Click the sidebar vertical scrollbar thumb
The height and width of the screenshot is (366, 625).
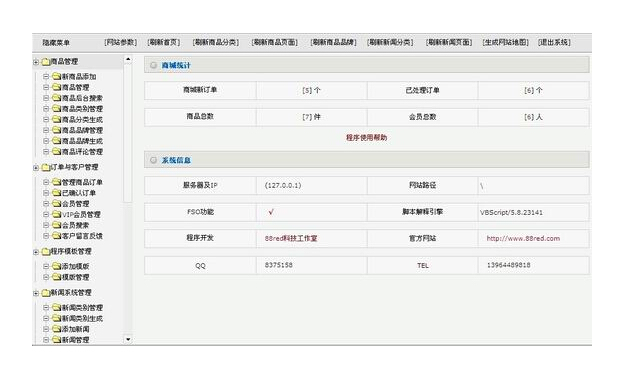[x=128, y=133]
